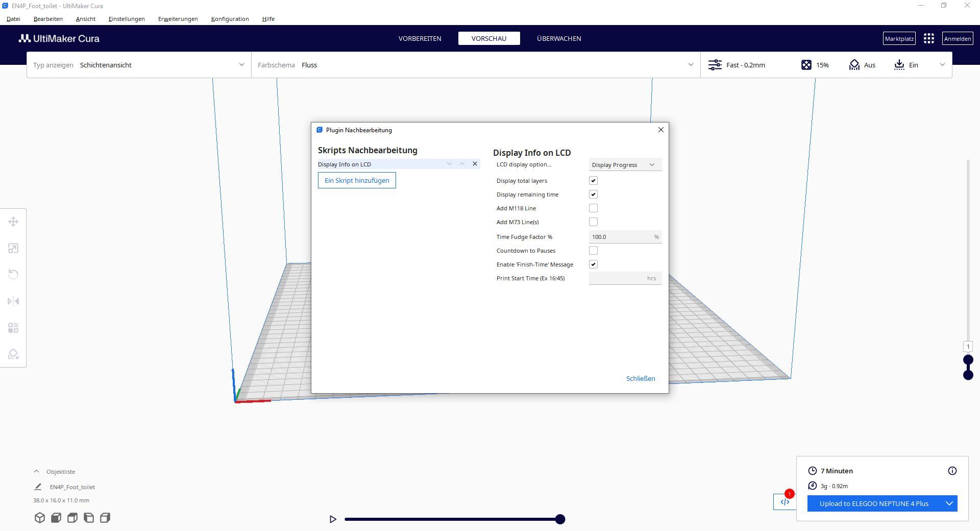
Task: Open the Erweiterungen menu
Action: click(178, 19)
